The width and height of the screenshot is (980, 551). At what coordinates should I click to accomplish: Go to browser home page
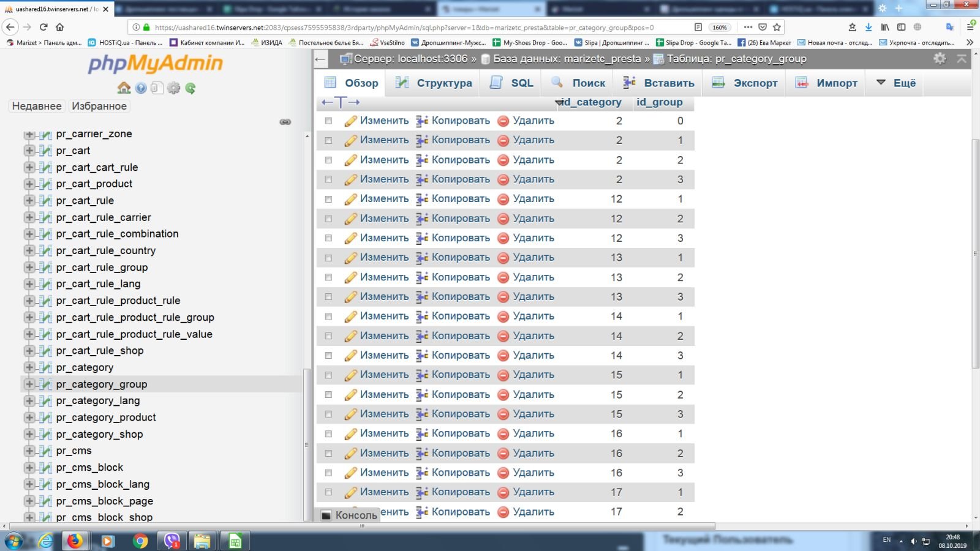click(59, 27)
